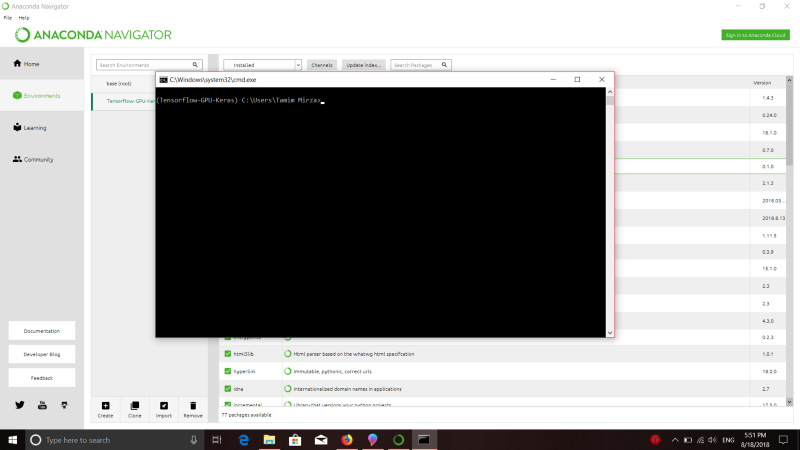Click the taskbar search box

coord(115,440)
